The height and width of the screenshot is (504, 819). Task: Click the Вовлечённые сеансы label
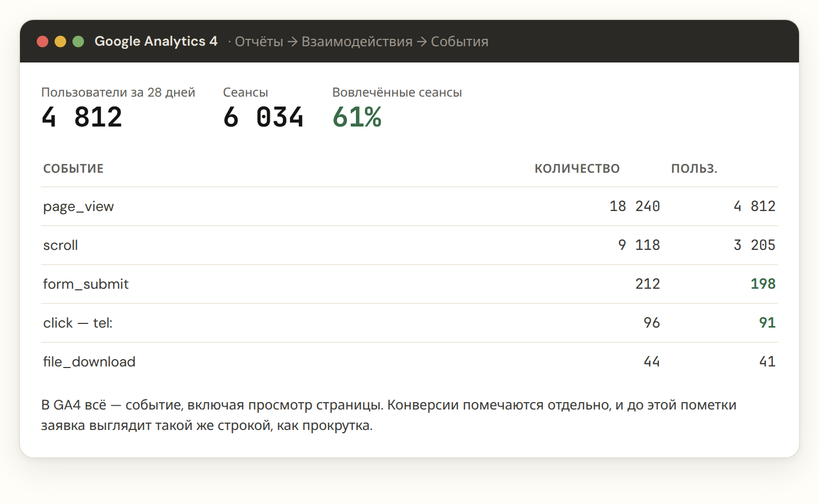(x=397, y=92)
